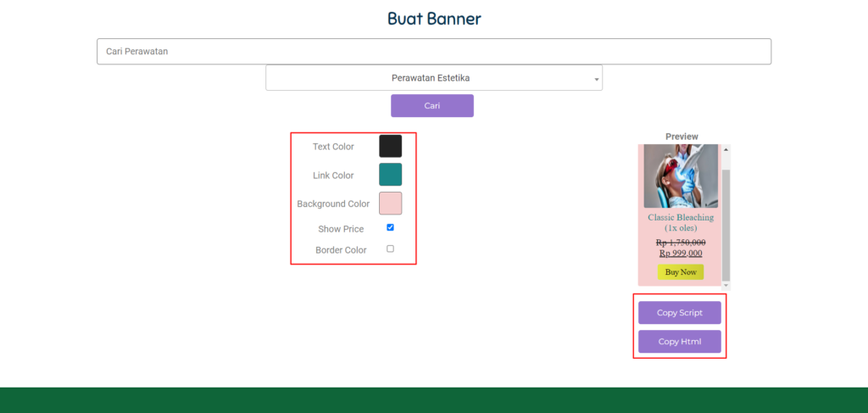Click the Cari Perawatan search field
The width and height of the screenshot is (868, 413).
pyautogui.click(x=433, y=52)
